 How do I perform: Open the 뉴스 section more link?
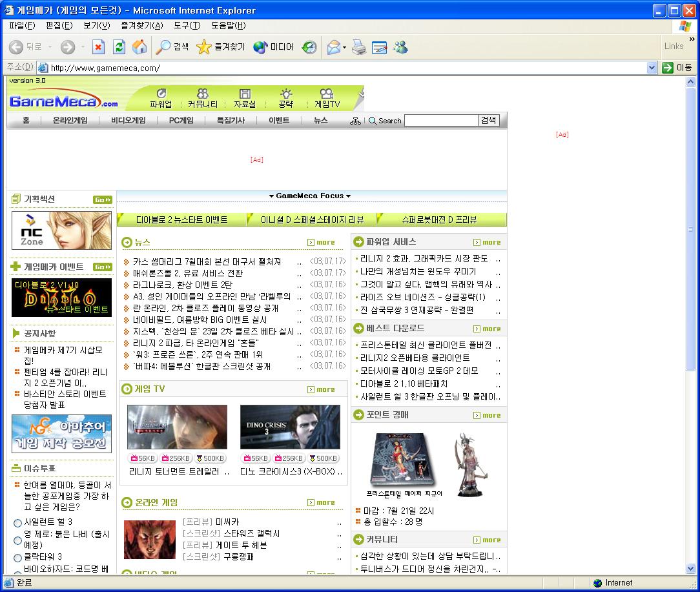(322, 243)
